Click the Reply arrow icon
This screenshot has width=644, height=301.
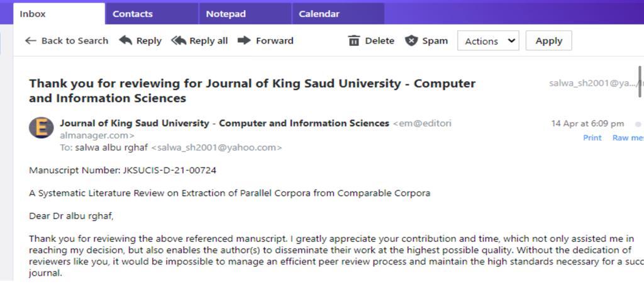(126, 41)
